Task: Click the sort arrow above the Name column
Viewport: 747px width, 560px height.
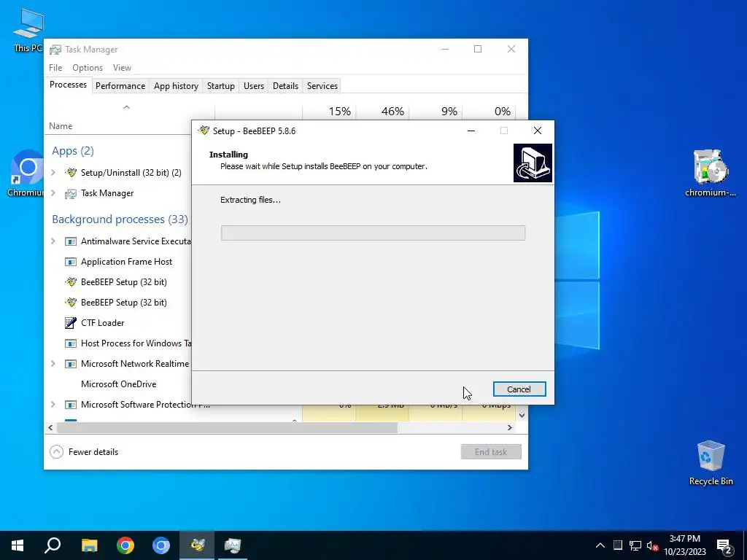Action: point(126,107)
